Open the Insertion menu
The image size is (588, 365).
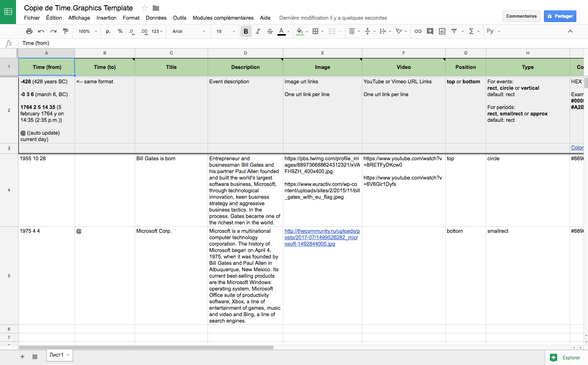click(107, 18)
